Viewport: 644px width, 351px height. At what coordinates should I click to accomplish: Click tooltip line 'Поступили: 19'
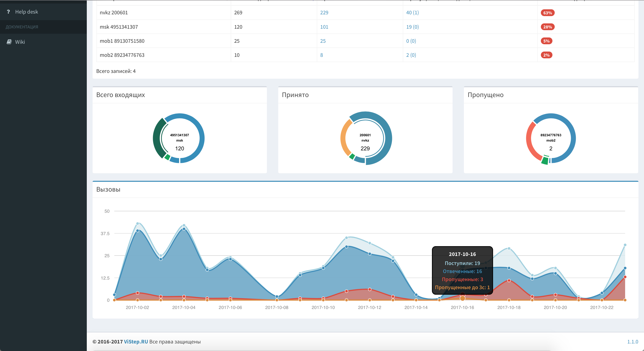(462, 263)
